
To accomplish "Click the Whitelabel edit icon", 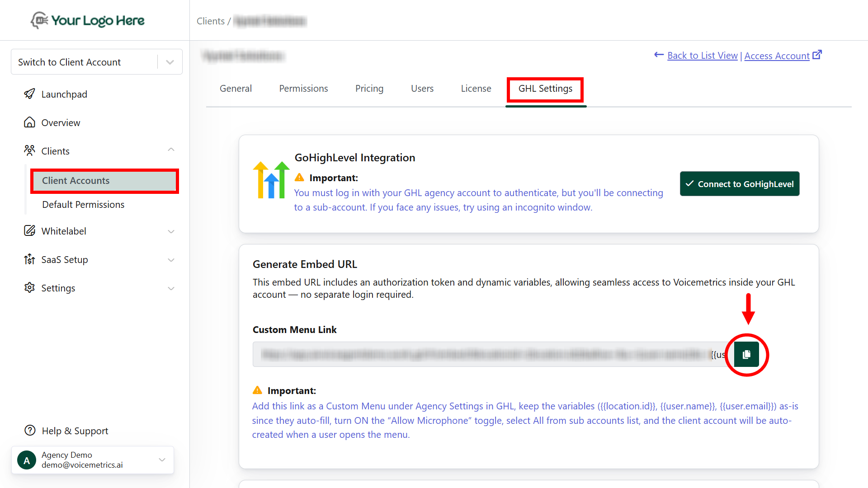I will tap(29, 231).
